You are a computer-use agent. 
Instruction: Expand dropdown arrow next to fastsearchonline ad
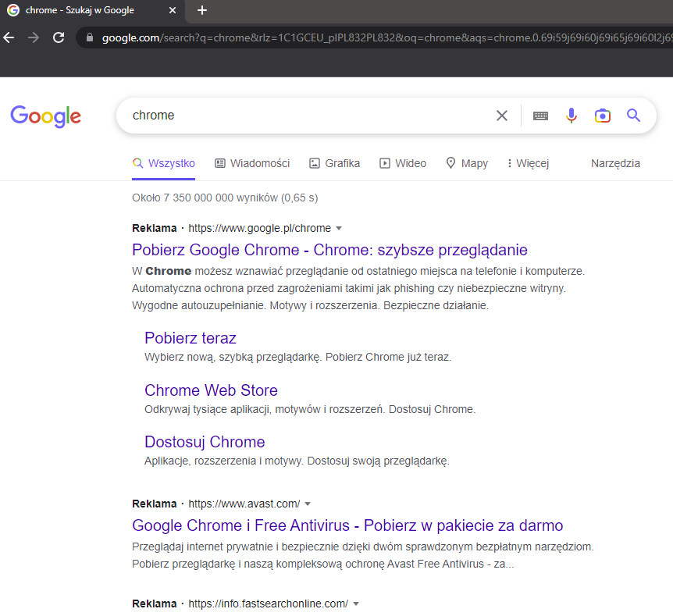click(356, 604)
